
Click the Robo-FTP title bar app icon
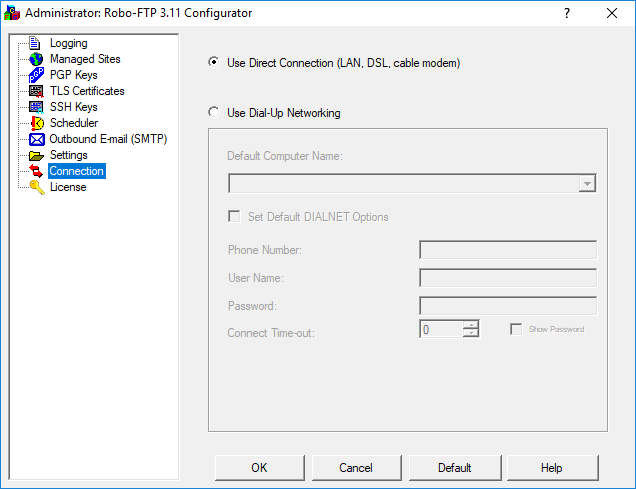[x=11, y=13]
